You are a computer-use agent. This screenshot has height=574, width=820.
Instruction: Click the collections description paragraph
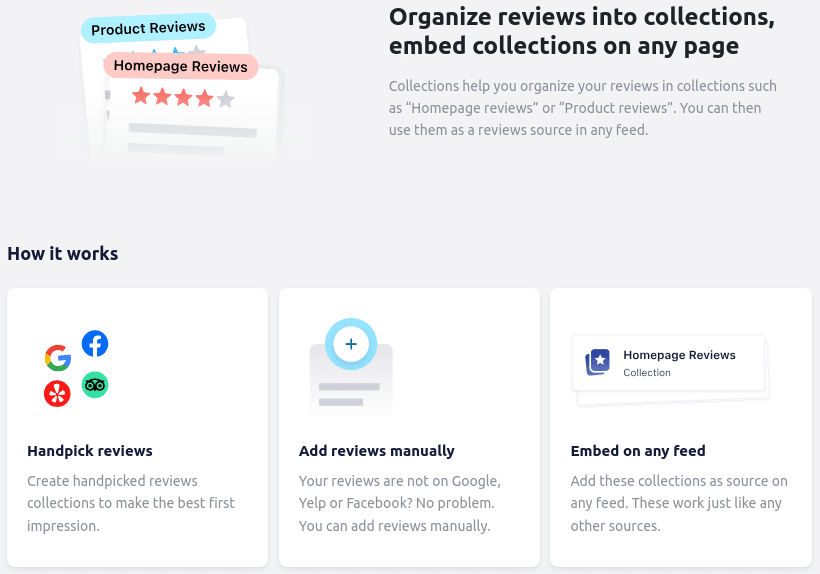coord(582,108)
